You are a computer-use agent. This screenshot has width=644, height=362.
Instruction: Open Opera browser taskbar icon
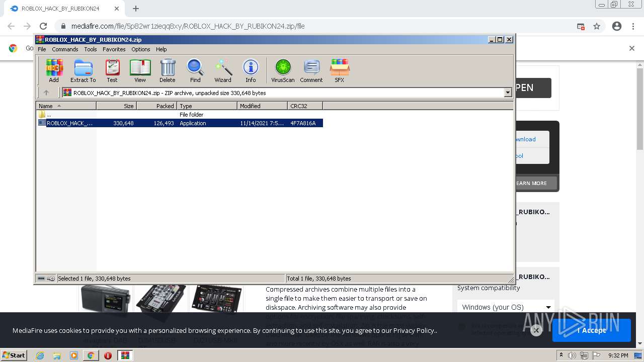click(108, 355)
